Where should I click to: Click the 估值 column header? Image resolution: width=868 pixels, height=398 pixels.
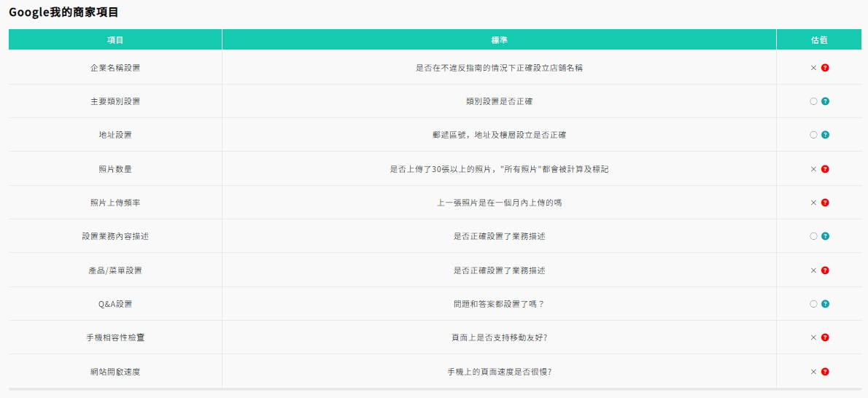click(x=819, y=40)
